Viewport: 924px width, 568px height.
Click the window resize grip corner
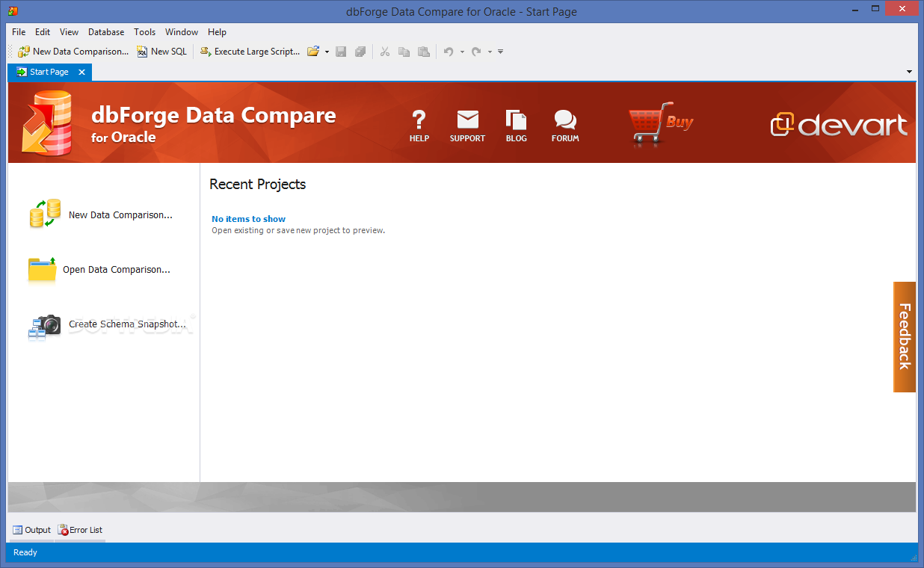[912, 557]
